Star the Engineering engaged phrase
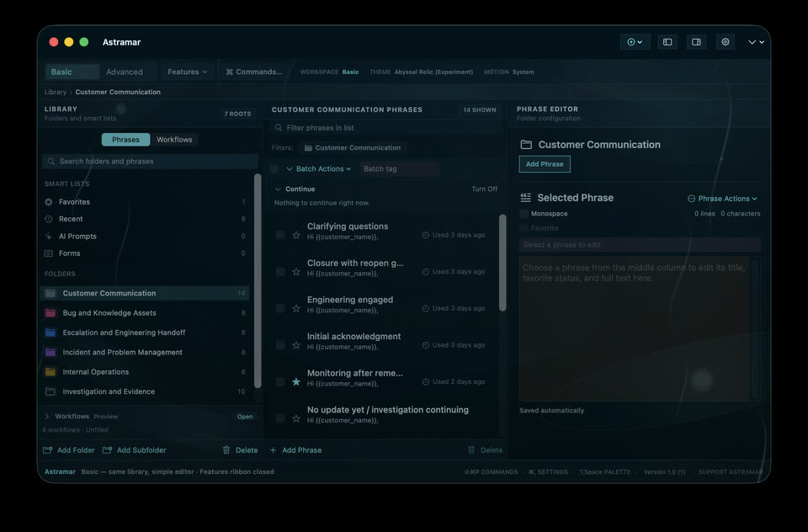 (295, 308)
